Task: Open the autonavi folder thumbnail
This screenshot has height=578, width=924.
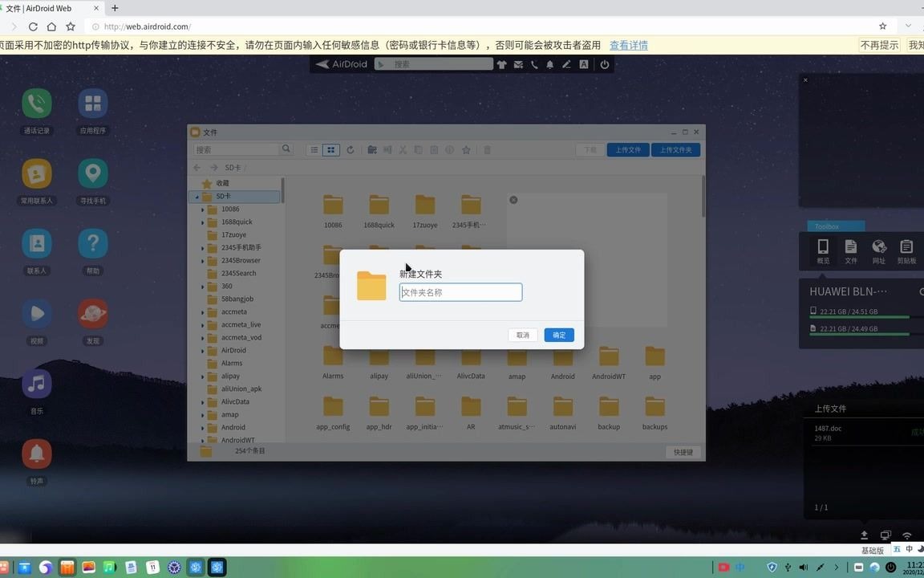Action: tap(563, 406)
